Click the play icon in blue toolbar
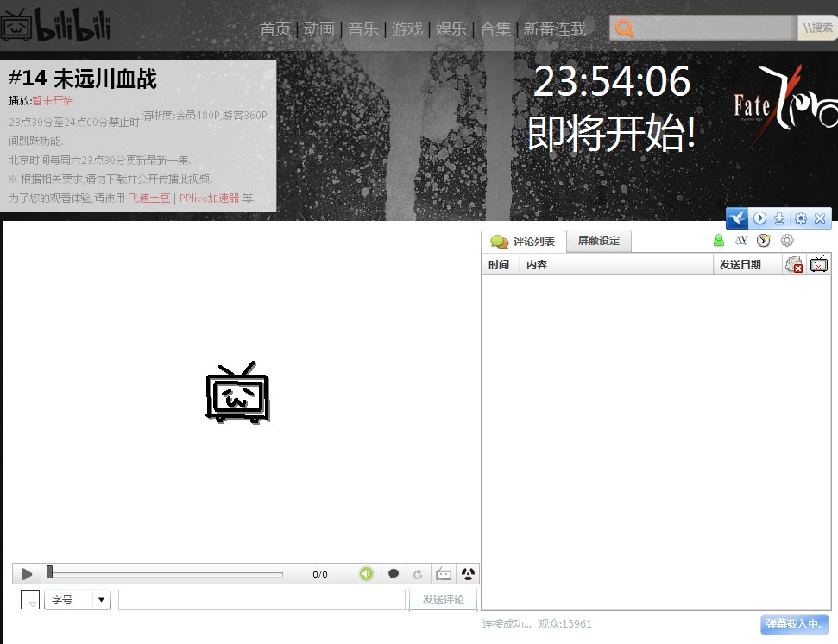The width and height of the screenshot is (838, 644). click(x=759, y=218)
